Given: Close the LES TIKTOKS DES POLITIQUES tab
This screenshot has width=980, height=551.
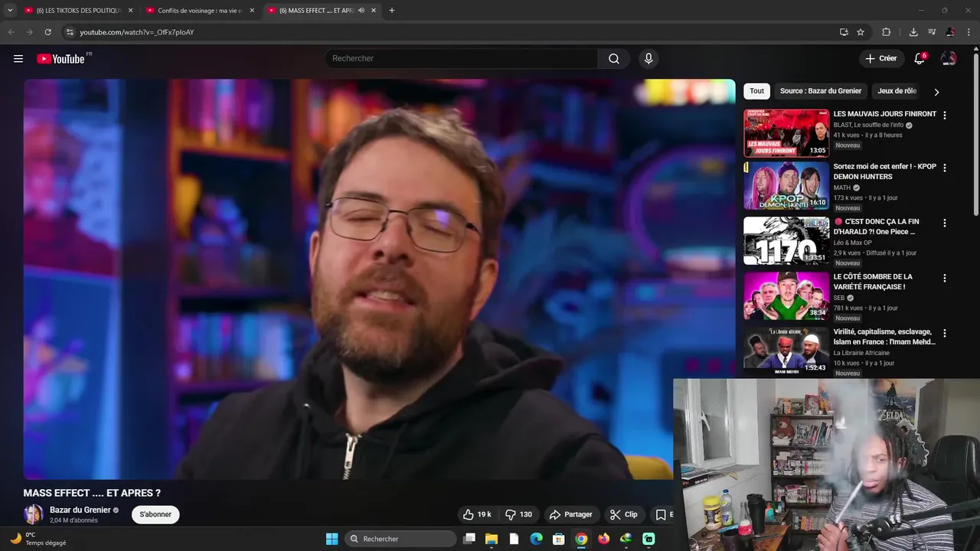Looking at the screenshot, I should 130,11.
